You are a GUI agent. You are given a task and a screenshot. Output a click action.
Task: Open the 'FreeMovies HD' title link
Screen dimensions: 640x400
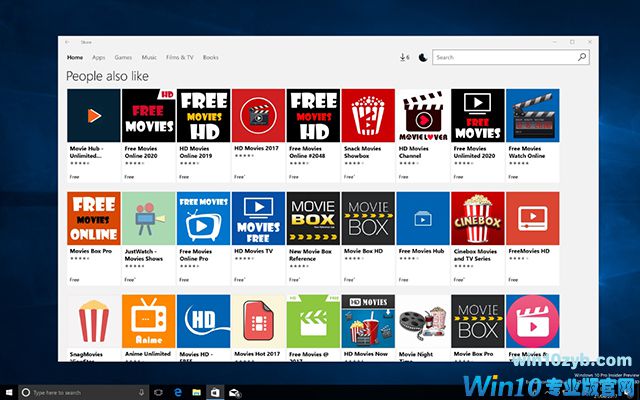[529, 251]
